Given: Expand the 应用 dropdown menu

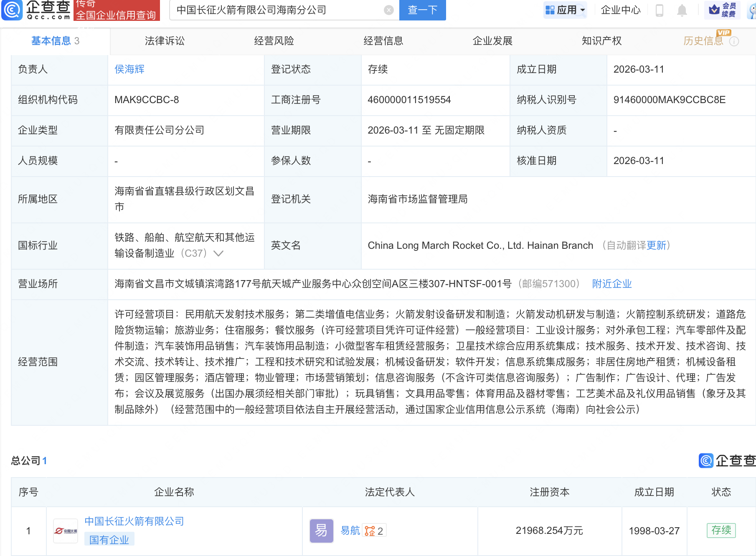Looking at the screenshot, I should pos(566,10).
